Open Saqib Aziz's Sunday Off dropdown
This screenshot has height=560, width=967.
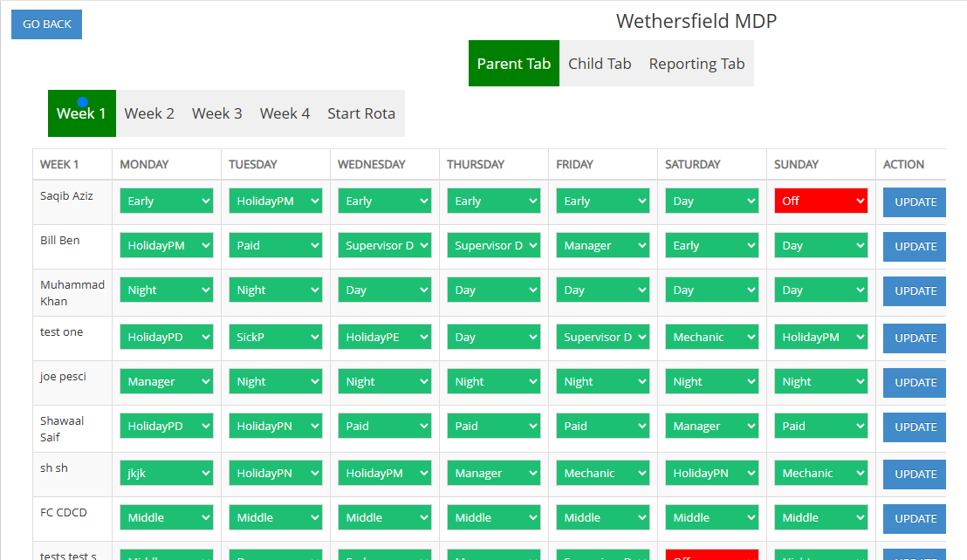click(820, 201)
